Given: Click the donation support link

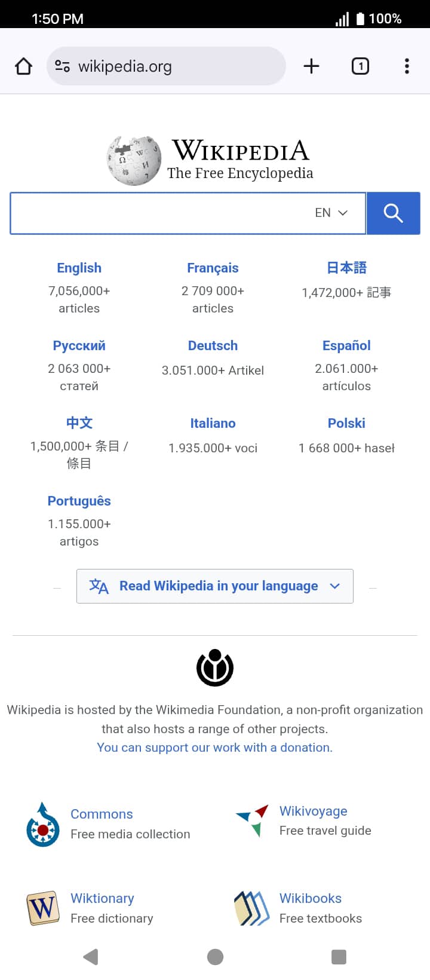Looking at the screenshot, I should (214, 748).
